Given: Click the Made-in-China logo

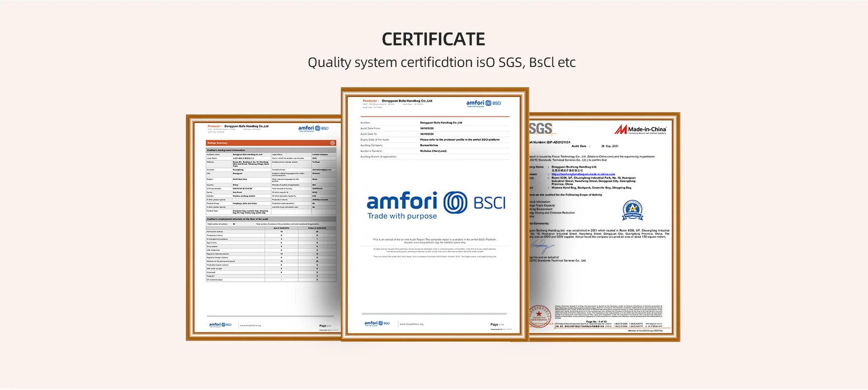Looking at the screenshot, I should tap(640, 130).
